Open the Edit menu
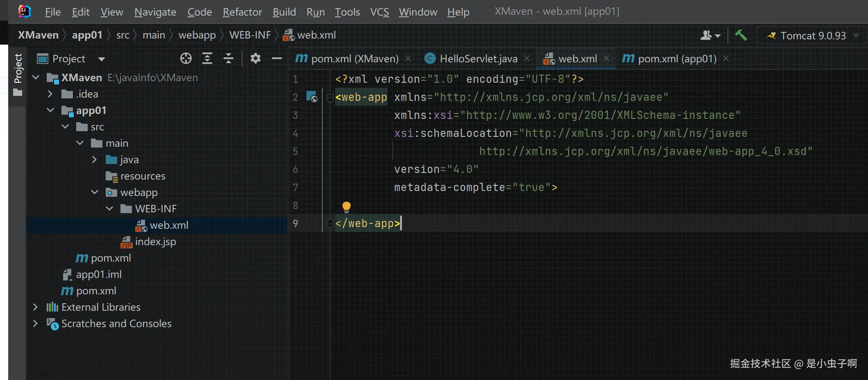Screen dimensions: 868x380 point(81,12)
